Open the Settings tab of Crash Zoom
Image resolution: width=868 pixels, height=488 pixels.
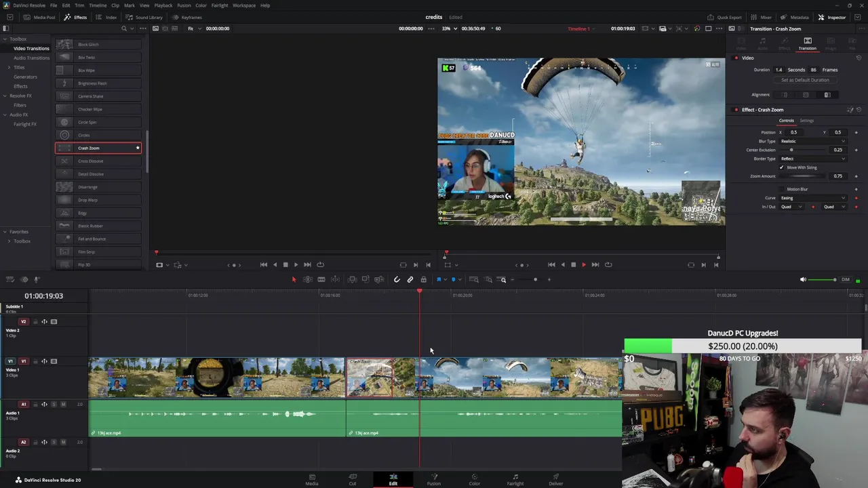coord(806,121)
